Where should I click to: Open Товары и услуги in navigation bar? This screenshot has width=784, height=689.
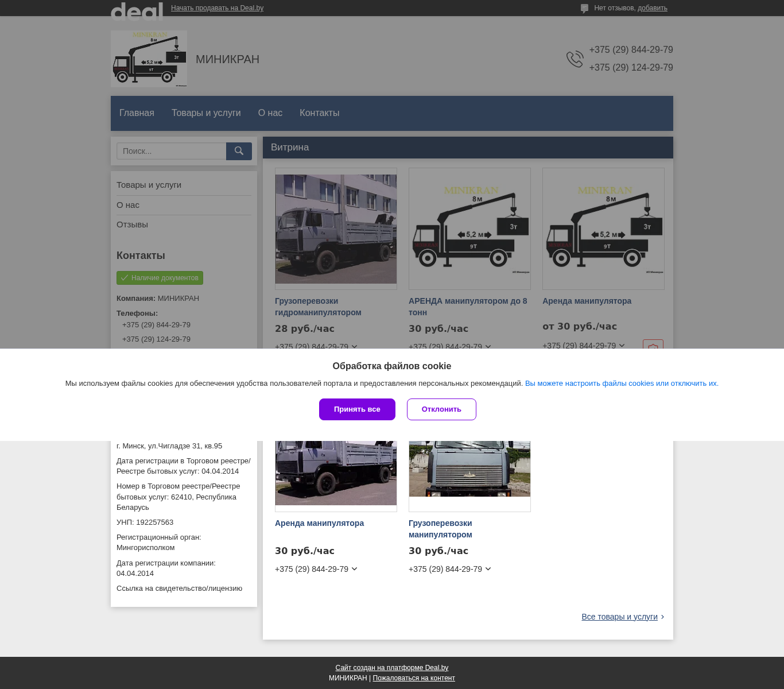206,113
